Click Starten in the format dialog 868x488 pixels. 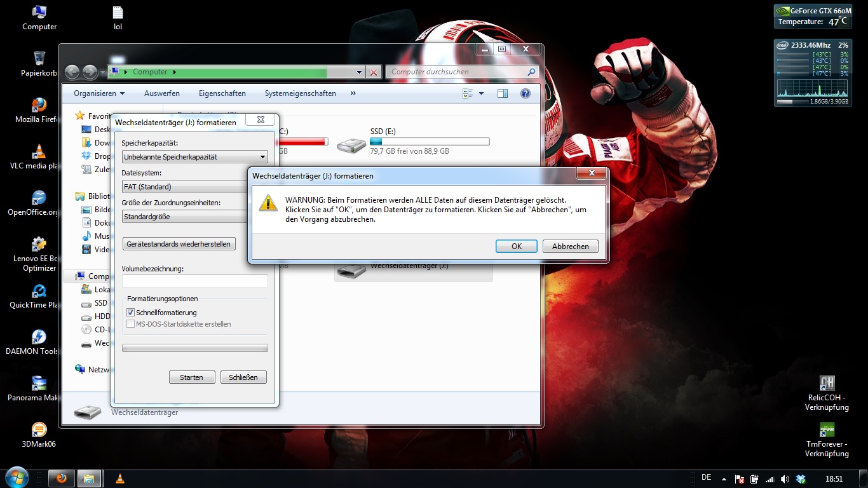click(192, 377)
